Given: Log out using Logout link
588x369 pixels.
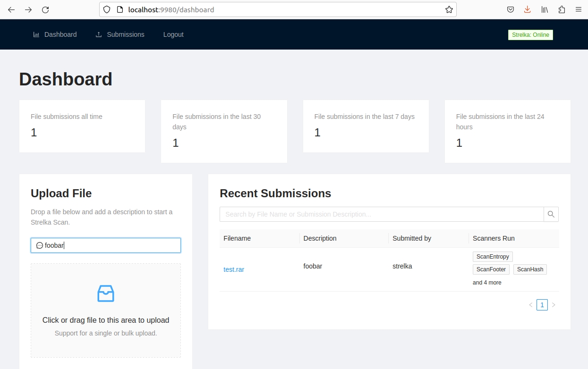Looking at the screenshot, I should click(173, 34).
